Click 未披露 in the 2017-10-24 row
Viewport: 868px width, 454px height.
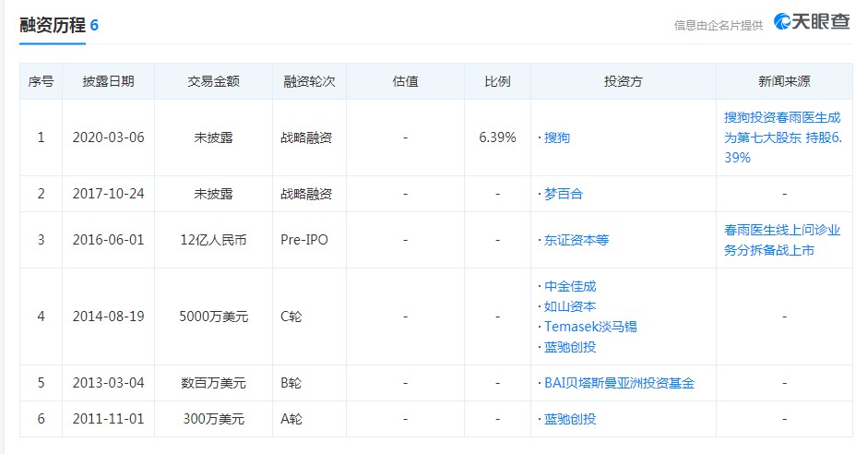click(x=214, y=194)
